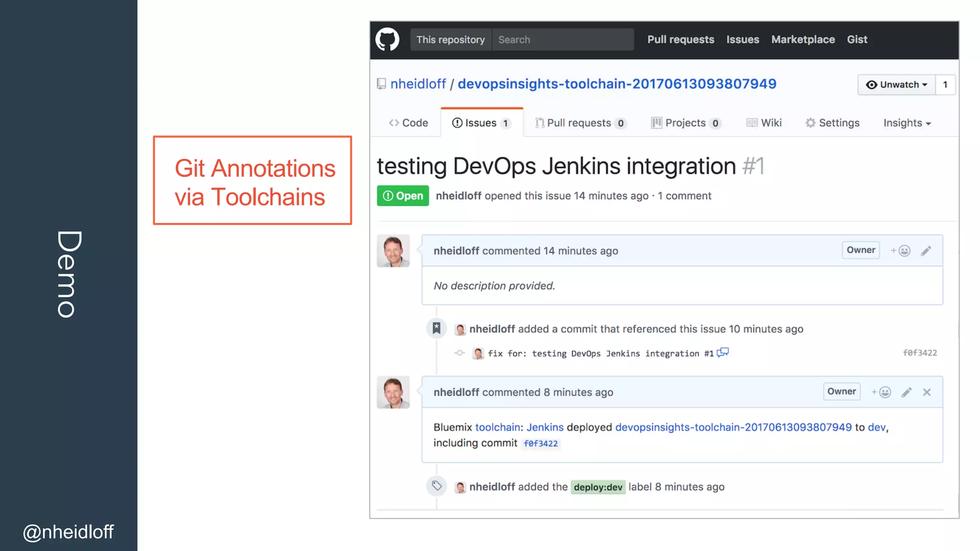Open commit hash f0f3422 at right of commit row
Screen dimensions: 980x551
click(x=920, y=353)
